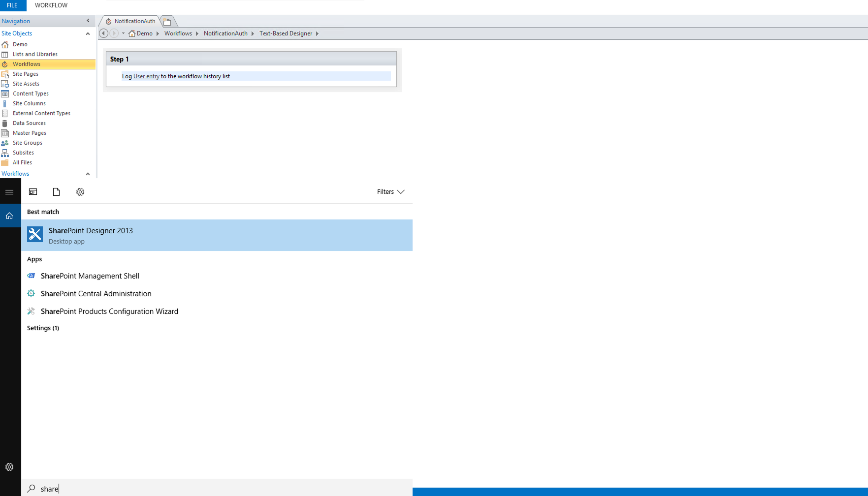868x496 pixels.
Task: Switch to the NotificationAuth tab
Action: 130,21
